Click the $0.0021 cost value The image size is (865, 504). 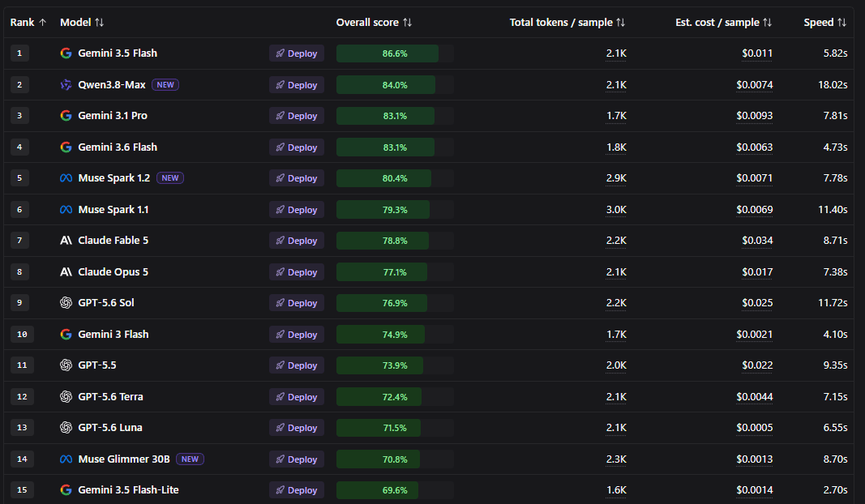[754, 334]
